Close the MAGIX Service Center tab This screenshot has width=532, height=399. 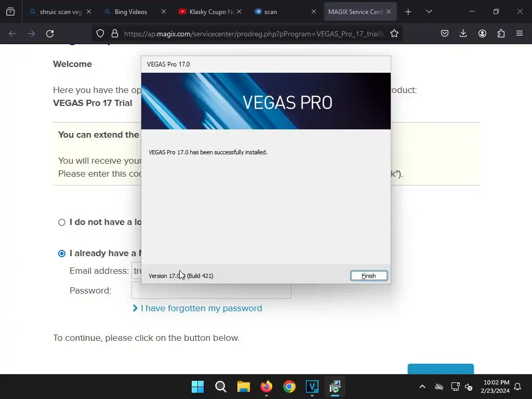pyautogui.click(x=389, y=11)
